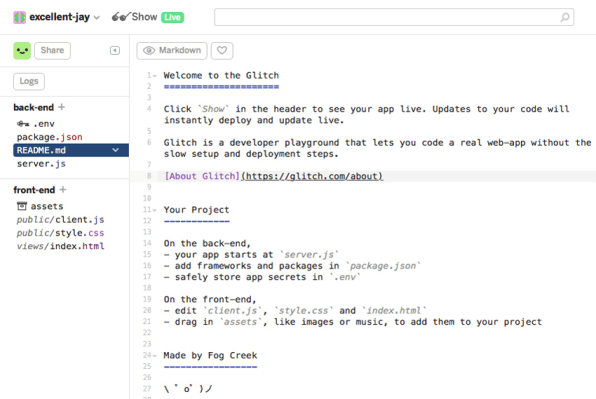Click the sunglasses Show icon
The image size is (596, 399).
pos(120,17)
